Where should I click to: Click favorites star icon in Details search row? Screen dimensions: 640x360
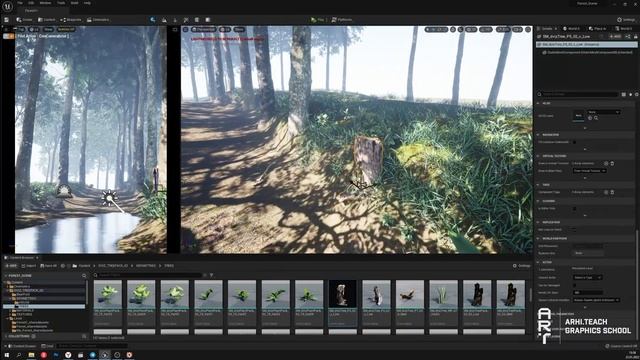[x=630, y=94]
